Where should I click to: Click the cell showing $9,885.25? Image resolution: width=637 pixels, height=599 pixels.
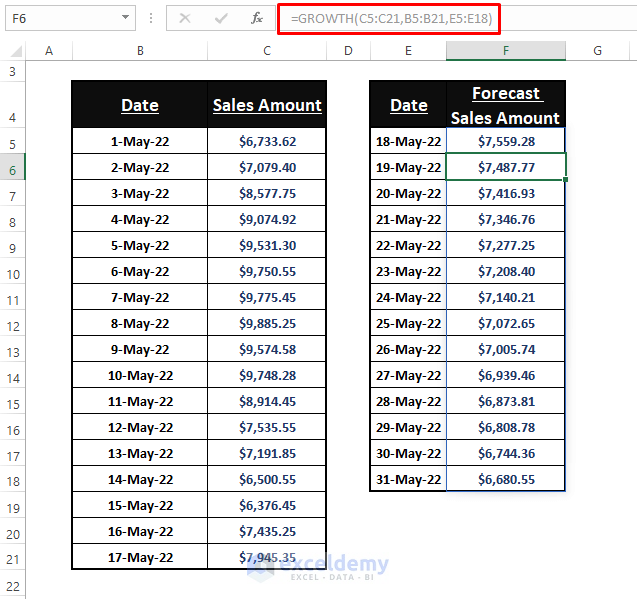(267, 324)
